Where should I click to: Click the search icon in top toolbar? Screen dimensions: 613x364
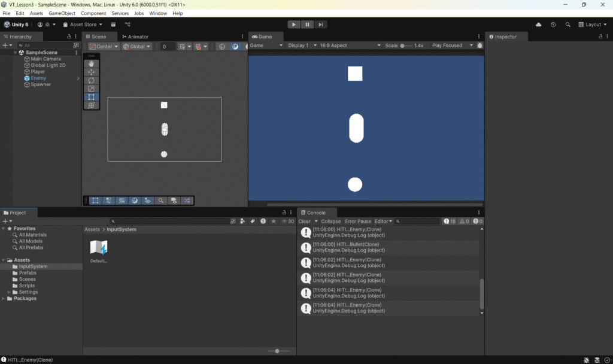point(568,25)
